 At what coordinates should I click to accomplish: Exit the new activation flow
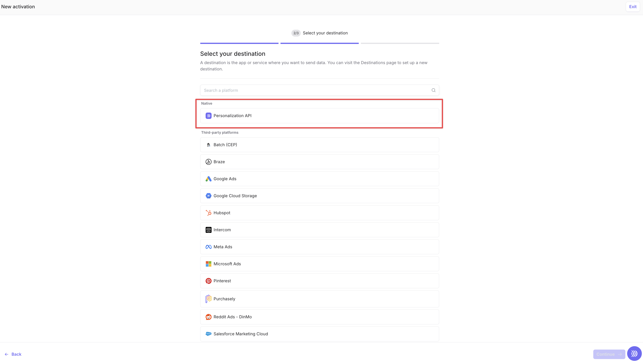pyautogui.click(x=633, y=7)
